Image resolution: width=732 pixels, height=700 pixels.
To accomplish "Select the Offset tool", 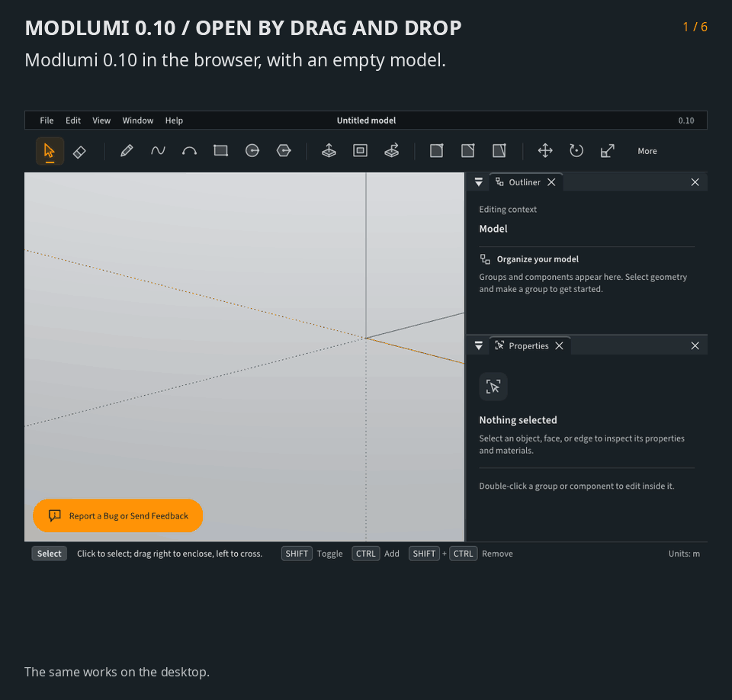I will point(360,151).
